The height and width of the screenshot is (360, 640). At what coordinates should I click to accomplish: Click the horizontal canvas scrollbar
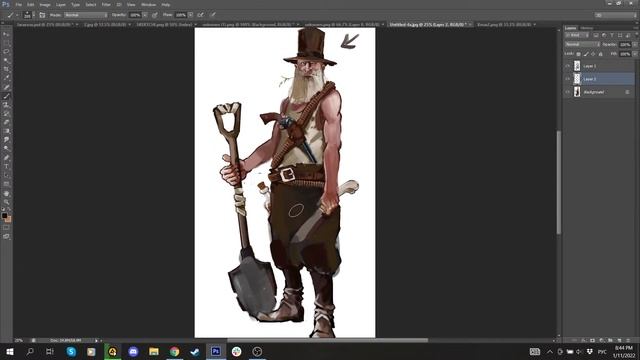(327, 340)
